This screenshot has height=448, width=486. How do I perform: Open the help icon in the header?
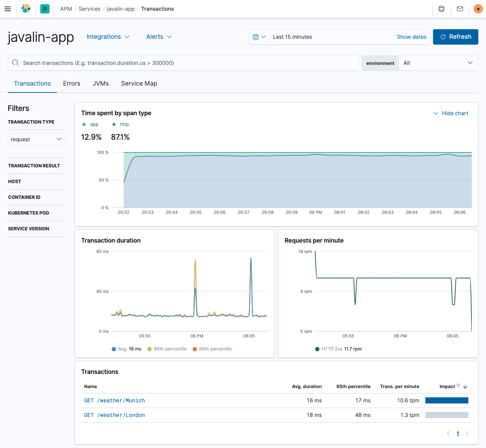(441, 8)
